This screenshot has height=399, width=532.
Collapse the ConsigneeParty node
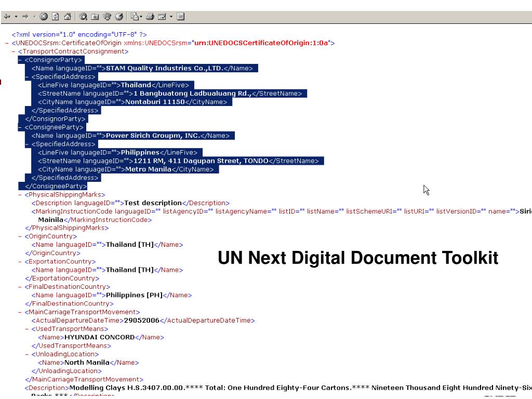[x=20, y=127]
